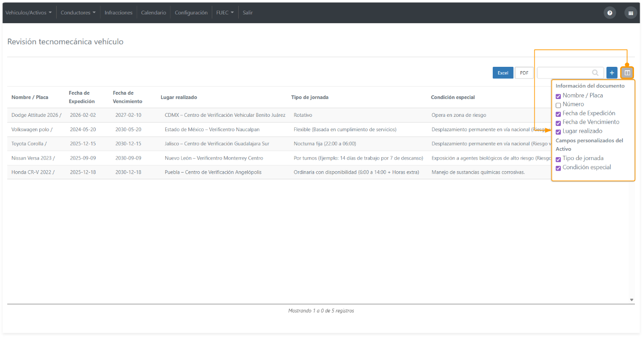This screenshot has height=337, width=644.
Task: Click Puebla Centro de Verificación Angelópolis cell
Action: coord(213,172)
